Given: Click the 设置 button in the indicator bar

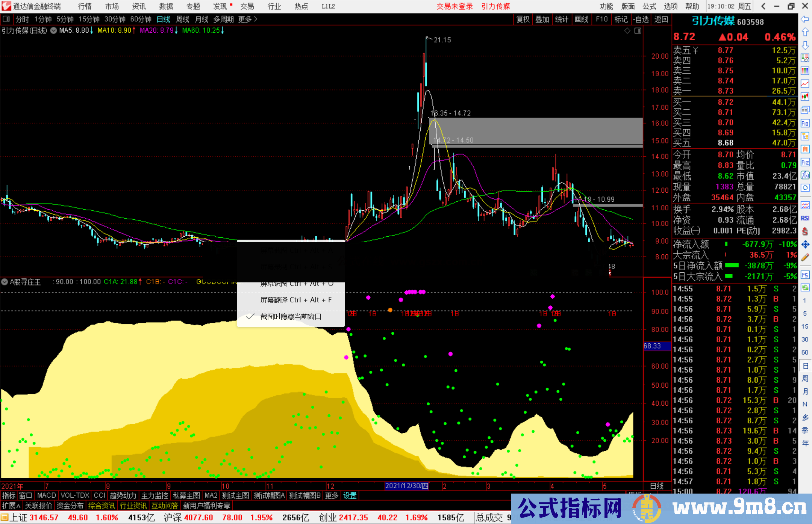Looking at the screenshot, I should click(350, 495).
